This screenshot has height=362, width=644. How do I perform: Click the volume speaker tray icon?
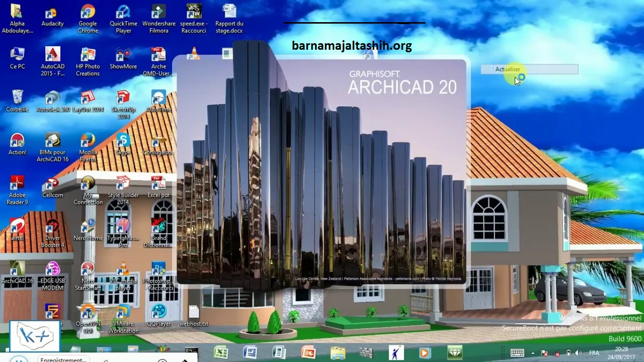tap(579, 353)
